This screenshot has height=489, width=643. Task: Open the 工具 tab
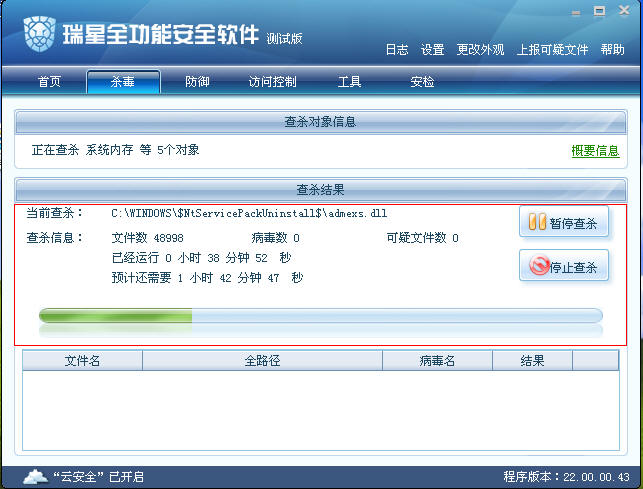tap(349, 82)
